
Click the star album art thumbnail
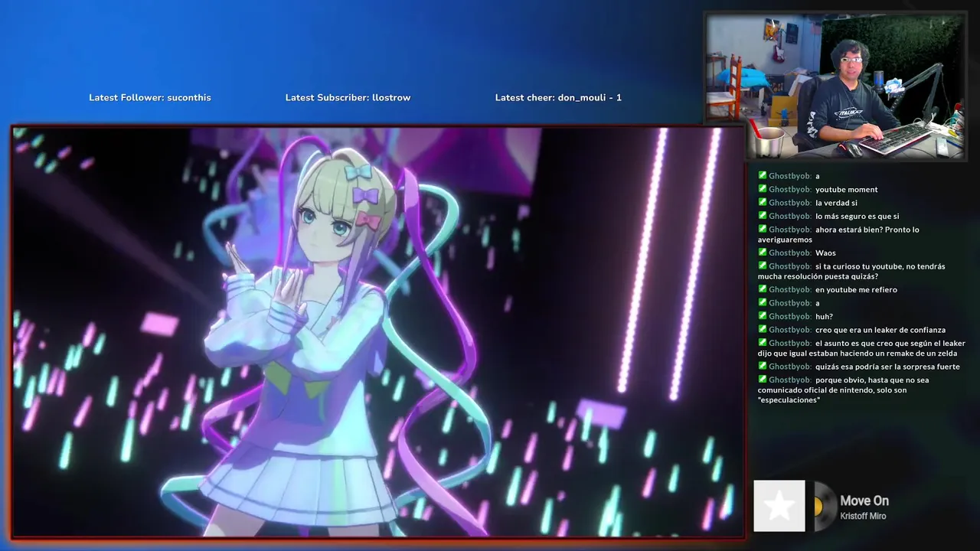pos(779,506)
